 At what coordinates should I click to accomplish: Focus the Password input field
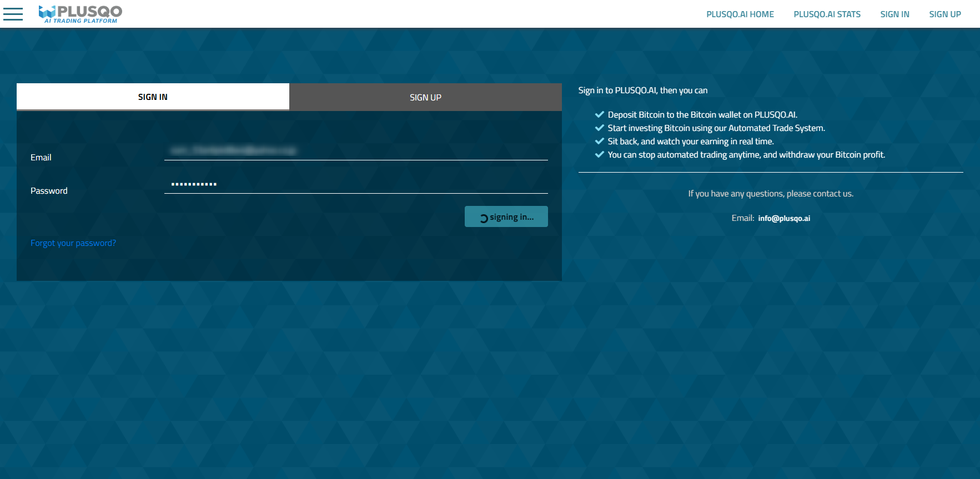pyautogui.click(x=356, y=184)
